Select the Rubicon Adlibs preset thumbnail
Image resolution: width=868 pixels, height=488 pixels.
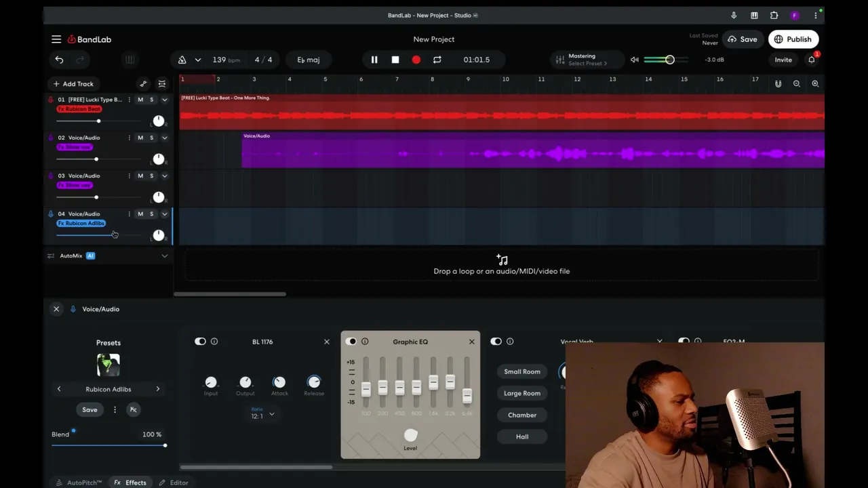(108, 365)
